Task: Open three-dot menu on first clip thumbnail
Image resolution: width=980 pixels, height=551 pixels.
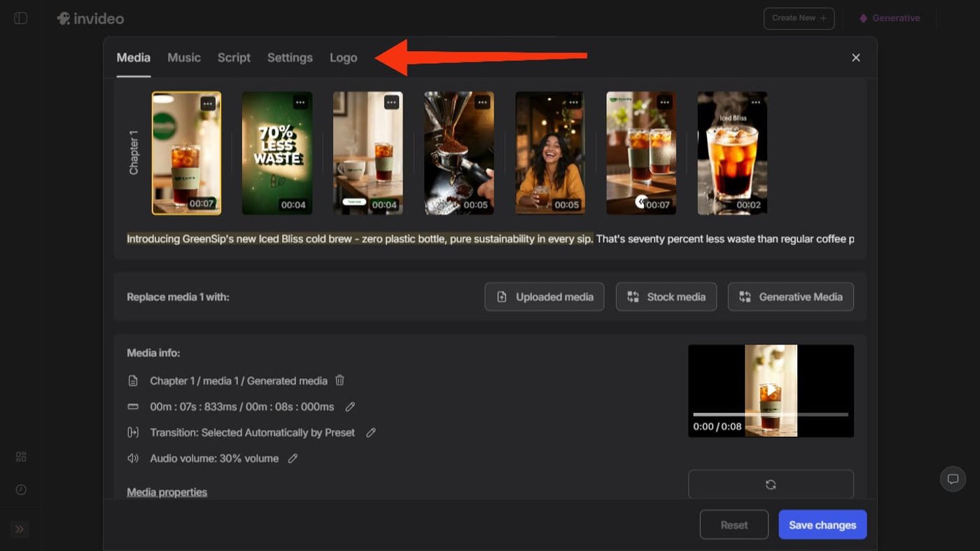Action: [208, 103]
